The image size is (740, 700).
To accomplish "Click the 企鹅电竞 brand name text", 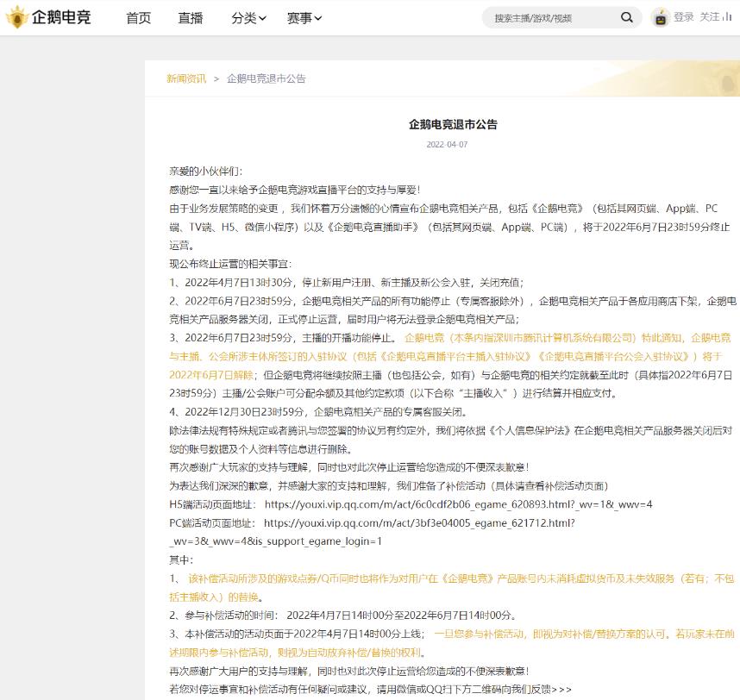I will pos(60,18).
